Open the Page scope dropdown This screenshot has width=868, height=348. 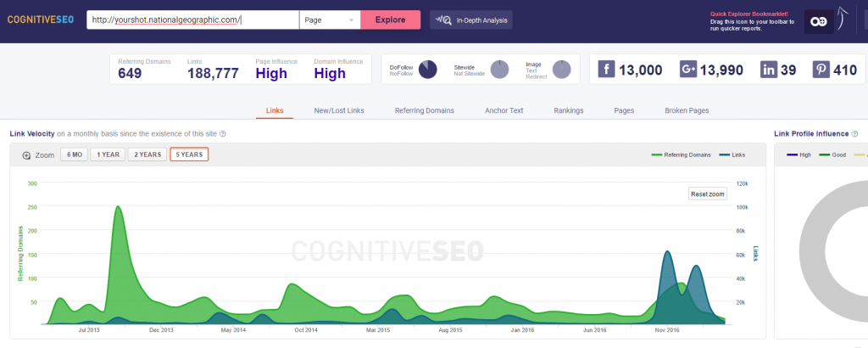(330, 20)
